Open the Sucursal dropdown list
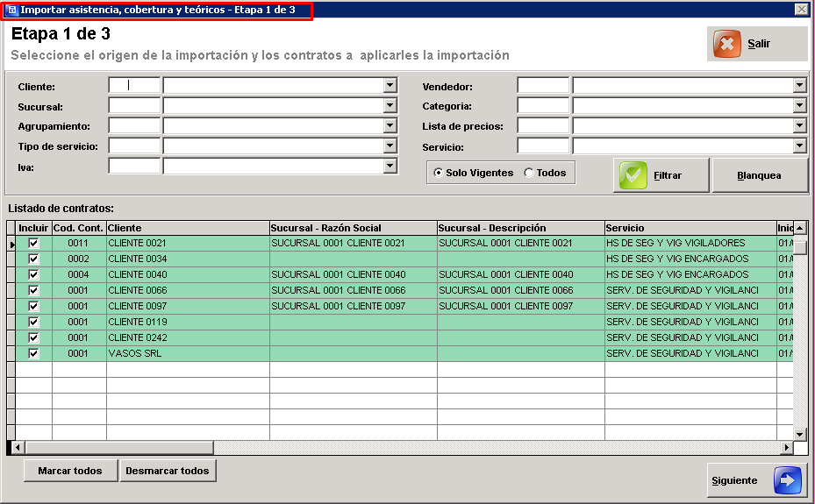The width and height of the screenshot is (815, 504). click(390, 105)
